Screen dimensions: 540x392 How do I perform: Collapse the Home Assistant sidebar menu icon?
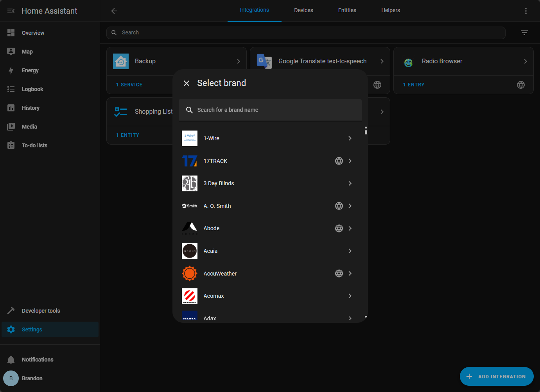point(11,11)
